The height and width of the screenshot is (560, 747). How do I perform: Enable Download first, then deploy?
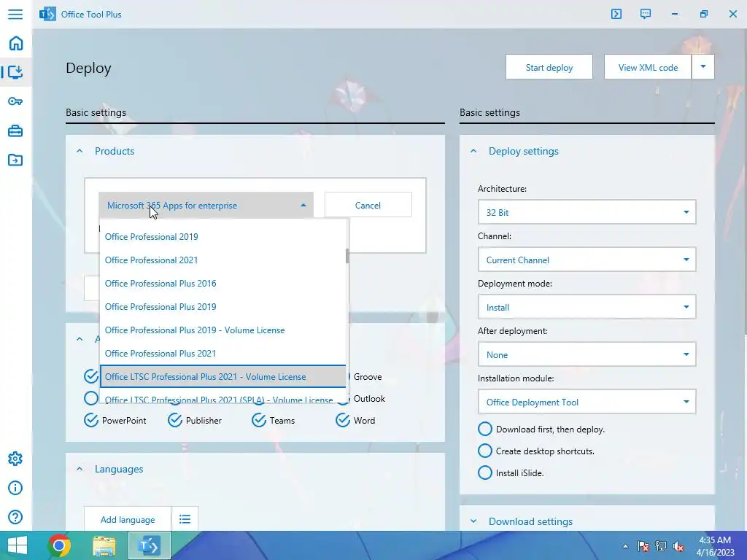[485, 429]
